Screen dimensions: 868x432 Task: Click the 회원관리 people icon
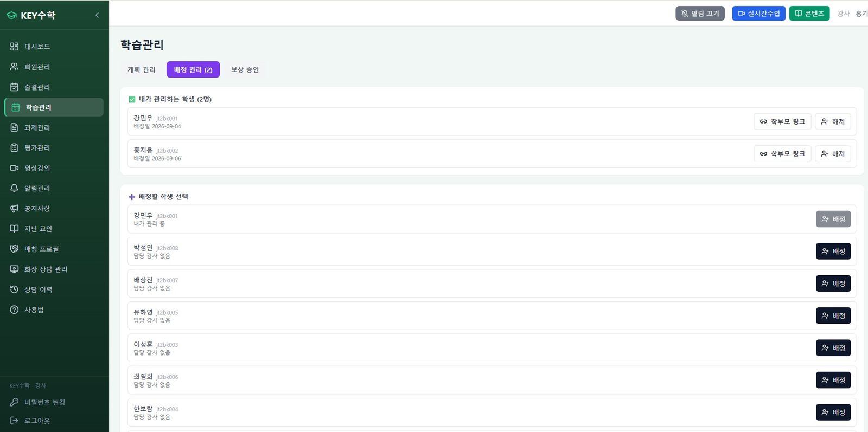pyautogui.click(x=14, y=67)
